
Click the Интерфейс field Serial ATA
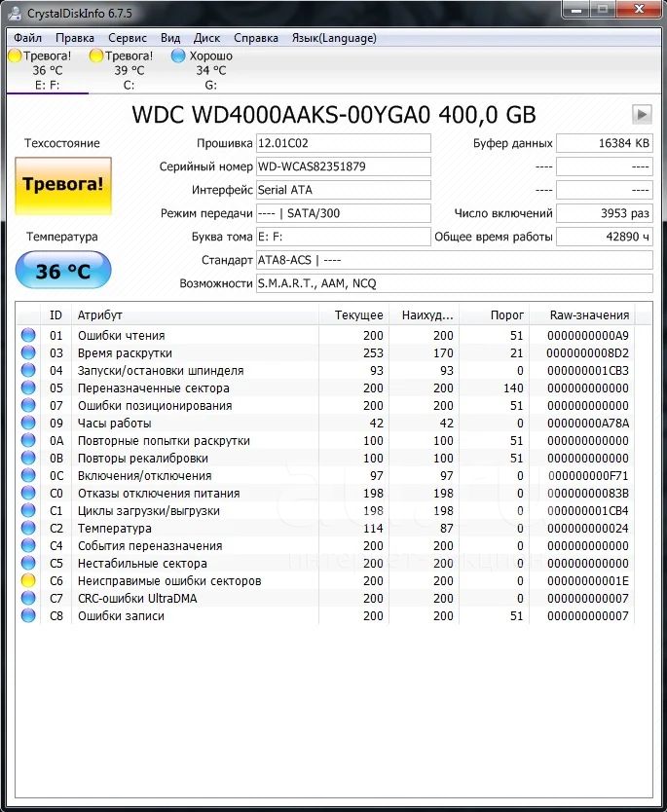(x=344, y=190)
